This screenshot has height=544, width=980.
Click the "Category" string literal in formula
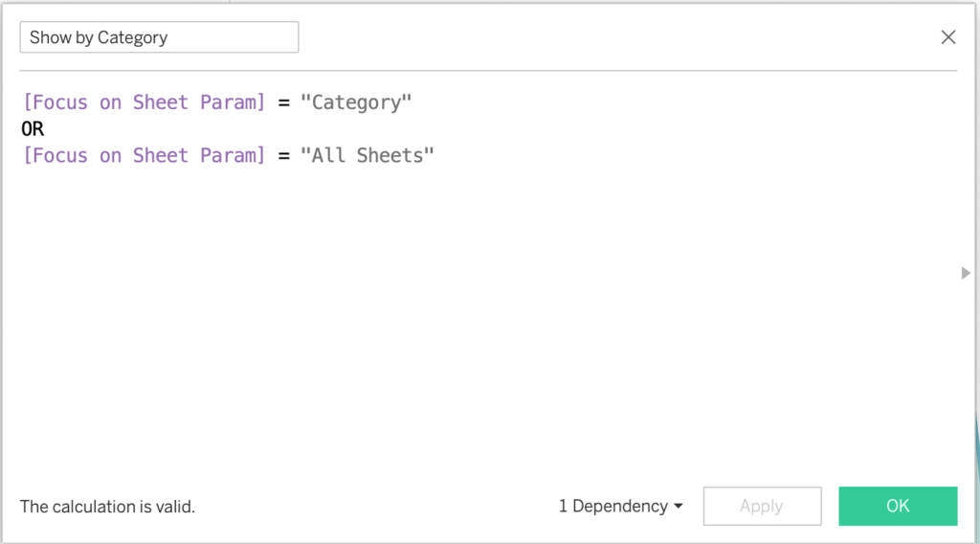(355, 102)
